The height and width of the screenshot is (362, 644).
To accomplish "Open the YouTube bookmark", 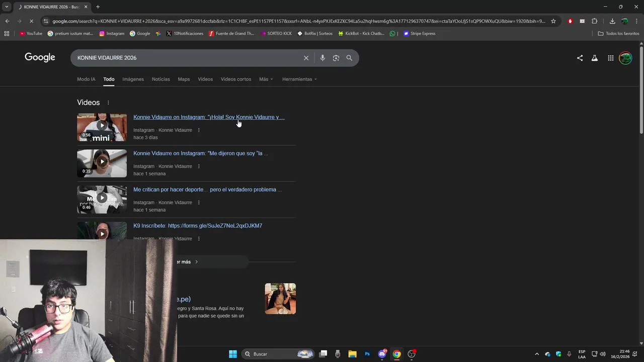I will [31, 34].
